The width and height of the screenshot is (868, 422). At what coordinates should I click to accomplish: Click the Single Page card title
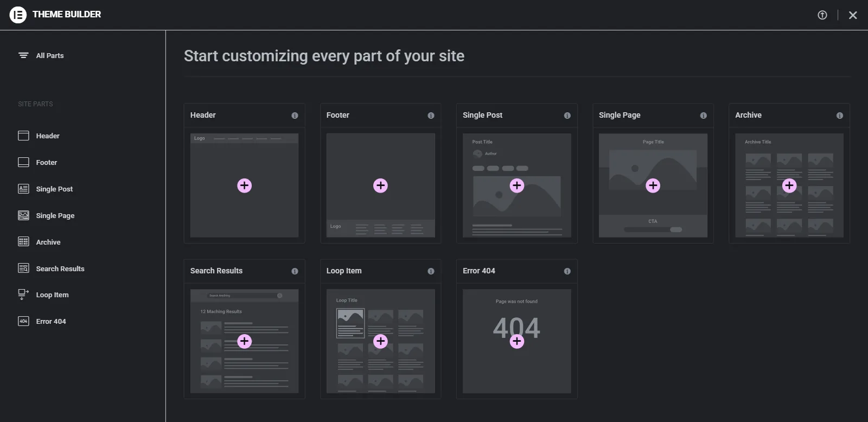click(x=620, y=115)
